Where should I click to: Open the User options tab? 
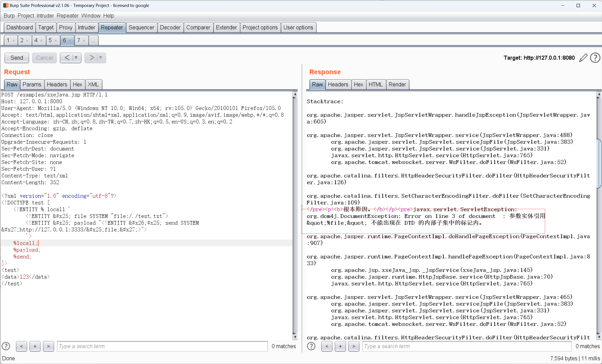click(298, 27)
